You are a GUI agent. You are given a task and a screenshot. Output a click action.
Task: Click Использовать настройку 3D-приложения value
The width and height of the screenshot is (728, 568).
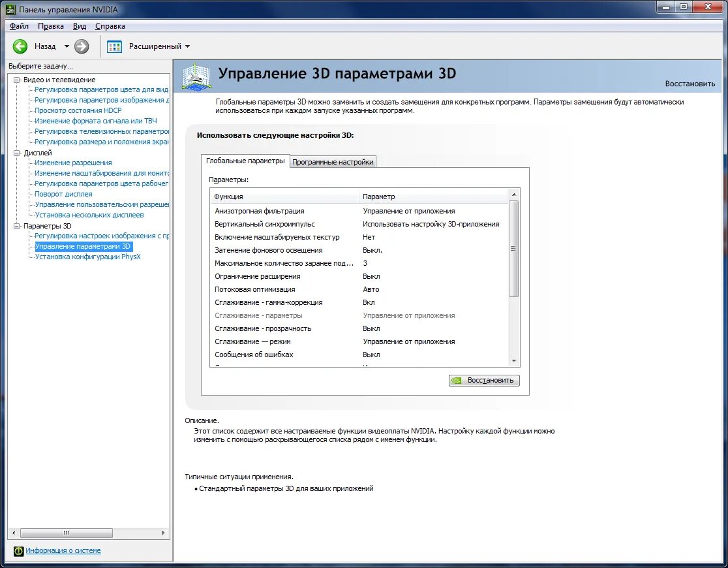(431, 224)
